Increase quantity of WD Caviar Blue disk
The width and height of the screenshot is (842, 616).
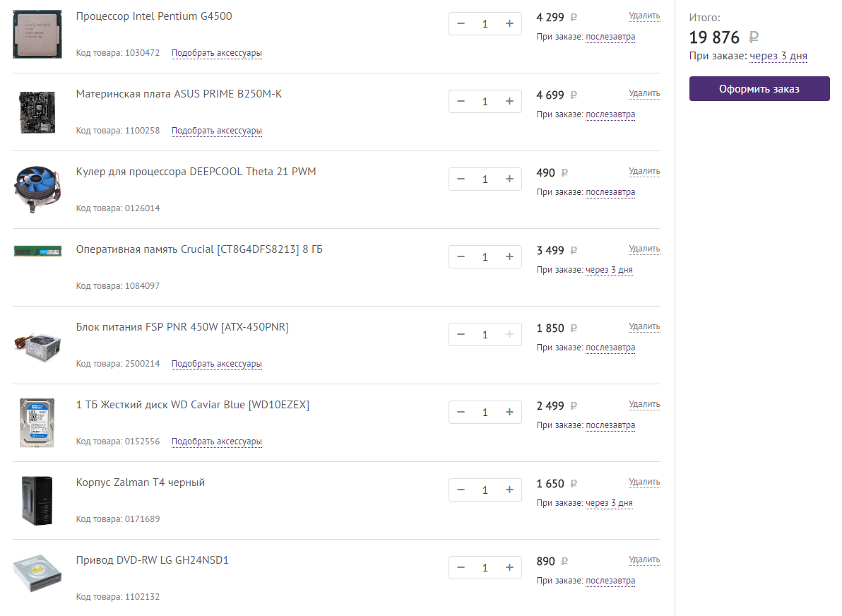[509, 413]
